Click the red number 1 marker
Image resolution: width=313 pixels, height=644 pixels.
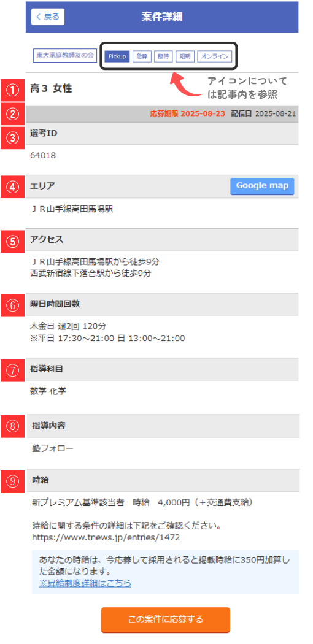[13, 90]
